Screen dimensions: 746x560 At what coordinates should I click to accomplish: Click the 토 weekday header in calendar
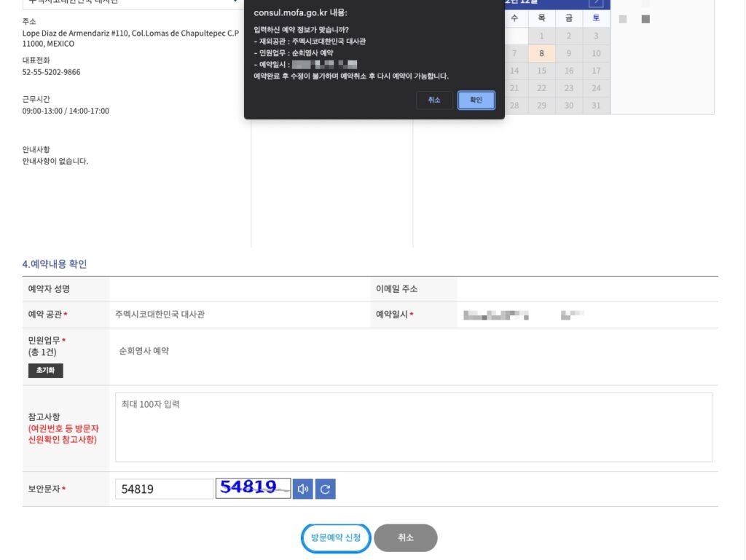(596, 18)
